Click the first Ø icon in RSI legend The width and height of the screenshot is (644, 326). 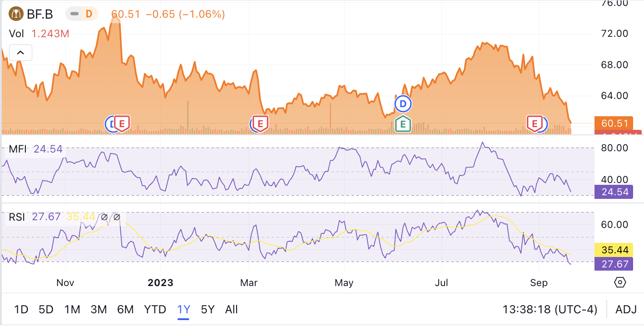tap(105, 217)
